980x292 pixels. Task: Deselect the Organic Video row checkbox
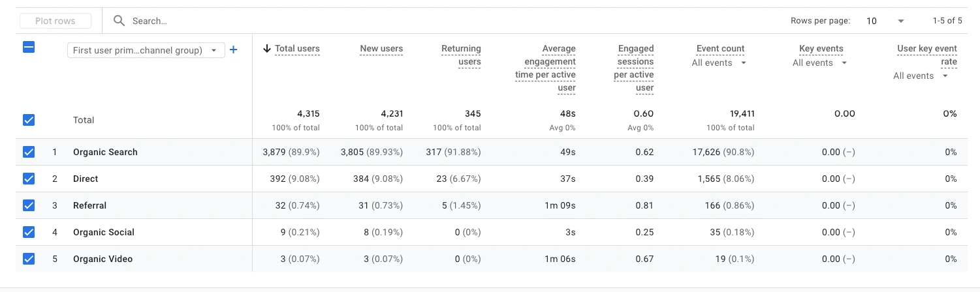(x=29, y=259)
